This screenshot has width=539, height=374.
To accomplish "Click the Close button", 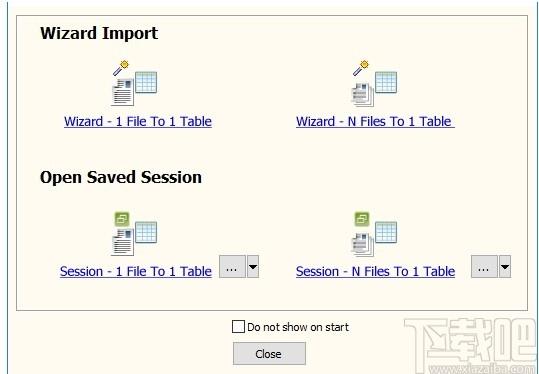I will click(x=269, y=353).
